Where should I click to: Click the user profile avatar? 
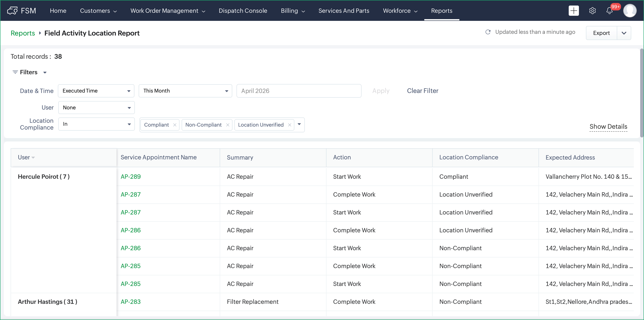630,10
